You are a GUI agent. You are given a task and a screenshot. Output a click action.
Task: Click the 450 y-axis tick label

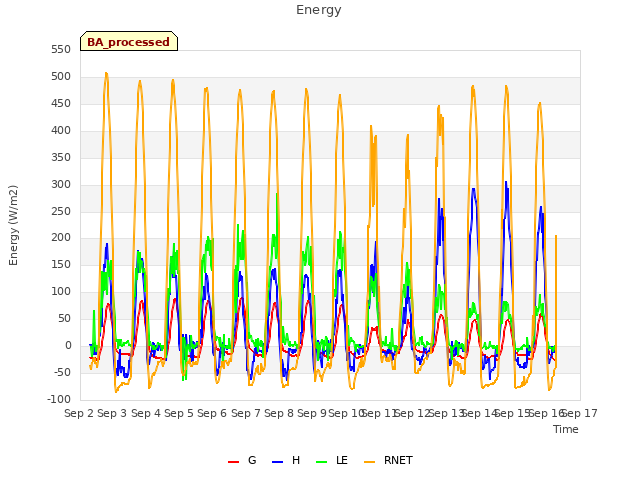(x=61, y=103)
